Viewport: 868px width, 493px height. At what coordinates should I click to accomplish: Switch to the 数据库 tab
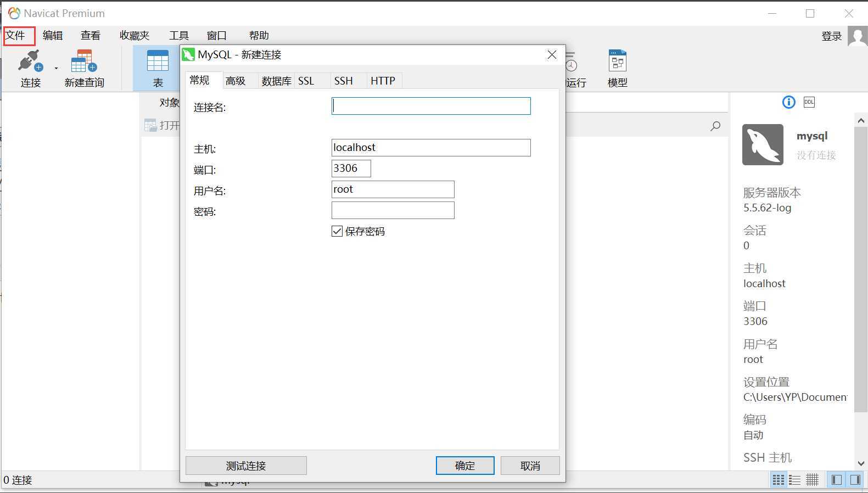pyautogui.click(x=276, y=81)
